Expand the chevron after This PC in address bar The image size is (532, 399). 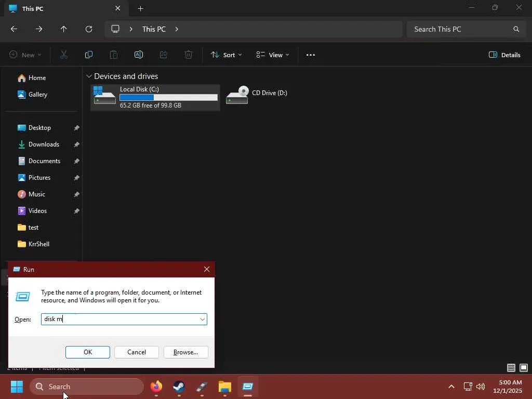pyautogui.click(x=177, y=29)
